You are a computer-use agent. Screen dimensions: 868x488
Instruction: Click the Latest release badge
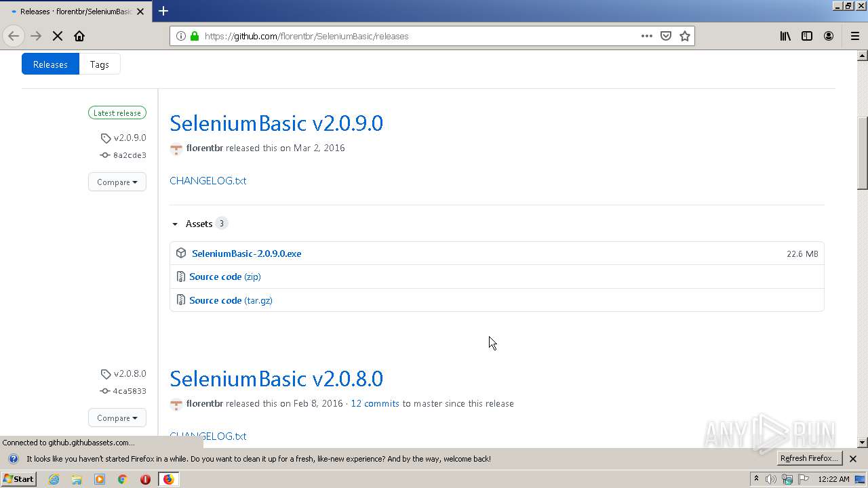click(x=117, y=113)
